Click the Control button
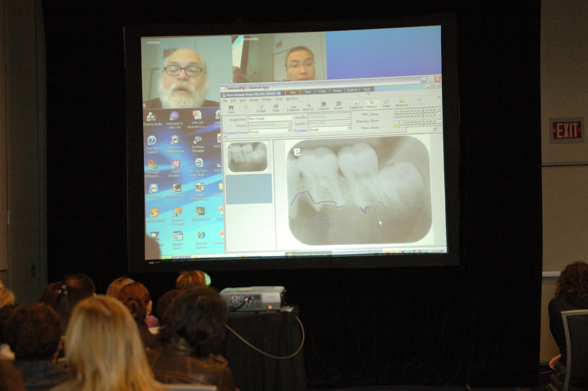Image resolution: width=588 pixels, height=391 pixels. tap(352, 90)
